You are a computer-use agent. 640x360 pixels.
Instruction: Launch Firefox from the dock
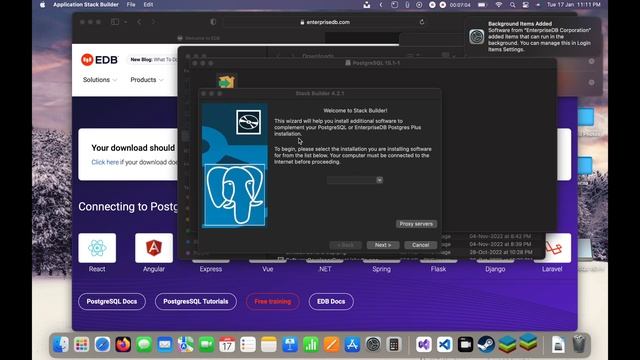[123, 345]
